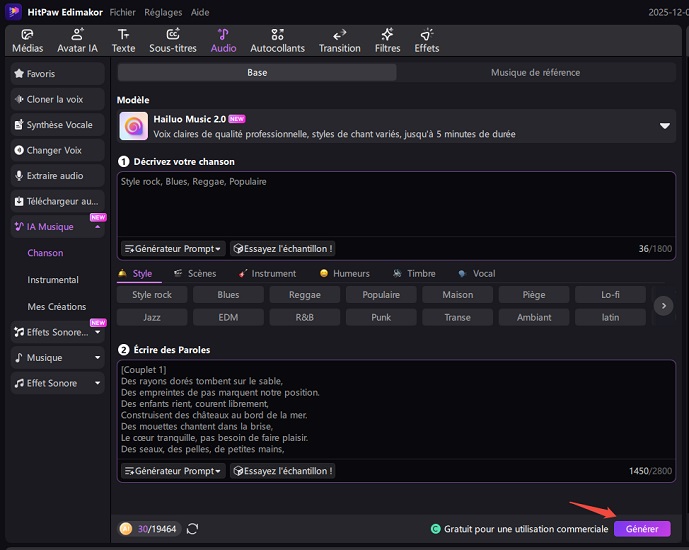Click the Générer button
This screenshot has width=689, height=550.
tap(642, 529)
